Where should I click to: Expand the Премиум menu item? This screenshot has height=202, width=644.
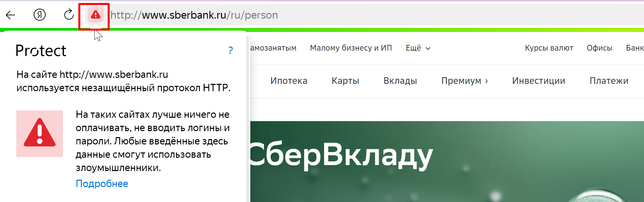(x=465, y=81)
